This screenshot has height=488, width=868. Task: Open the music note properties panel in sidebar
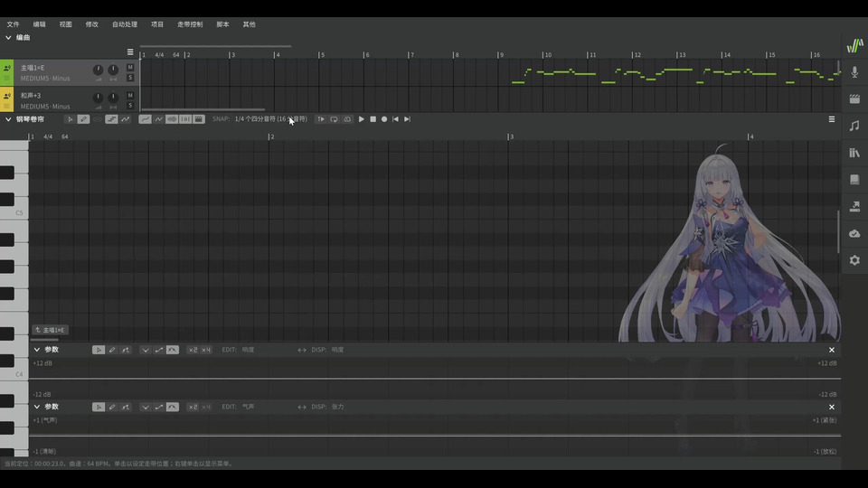[x=854, y=126]
